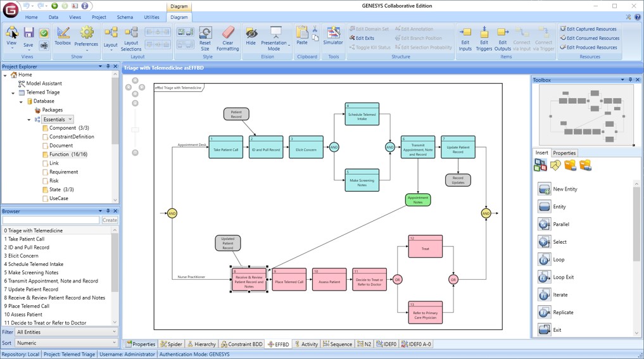
Task: Click the Browser search input field
Action: pyautogui.click(x=51, y=220)
